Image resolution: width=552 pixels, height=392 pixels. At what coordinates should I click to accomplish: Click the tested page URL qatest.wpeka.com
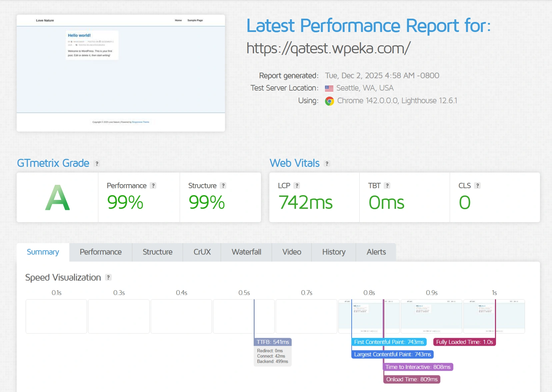[x=328, y=49]
